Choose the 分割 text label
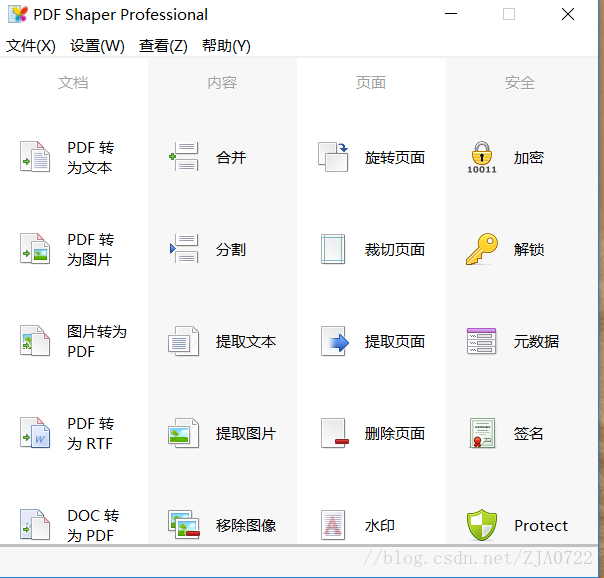The width and height of the screenshot is (604, 578). pyautogui.click(x=231, y=250)
